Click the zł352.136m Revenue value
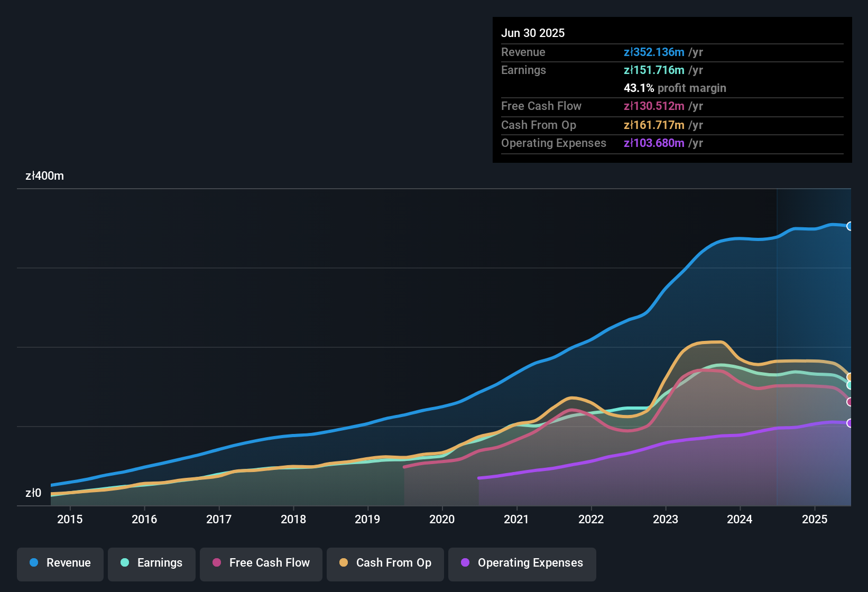The height and width of the screenshot is (592, 868). pyautogui.click(x=654, y=52)
